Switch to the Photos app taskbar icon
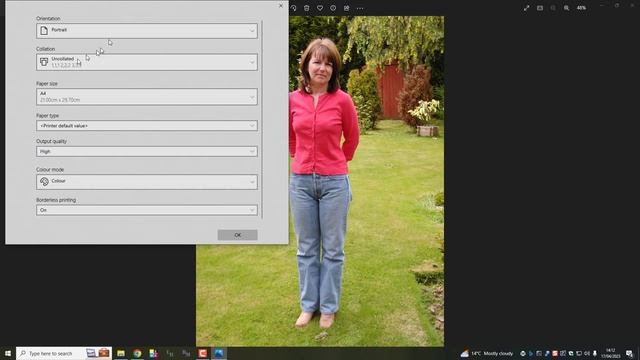640x360 pixels. 219,353
